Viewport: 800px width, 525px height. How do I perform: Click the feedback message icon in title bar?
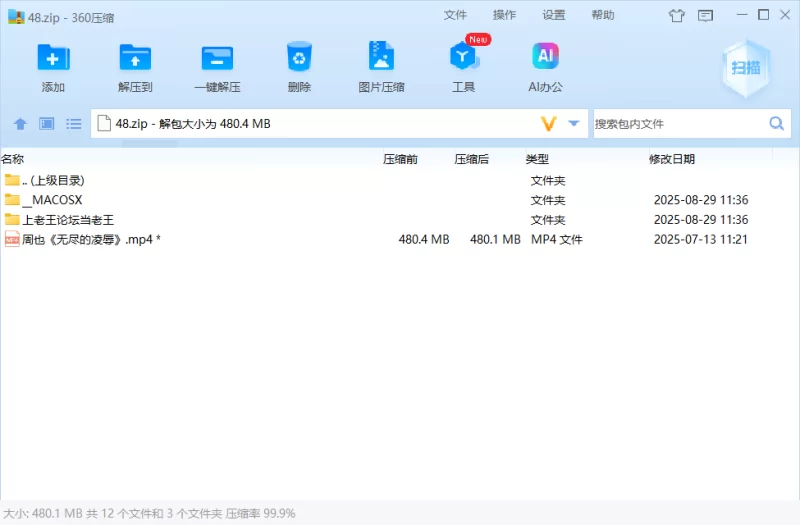coord(706,16)
